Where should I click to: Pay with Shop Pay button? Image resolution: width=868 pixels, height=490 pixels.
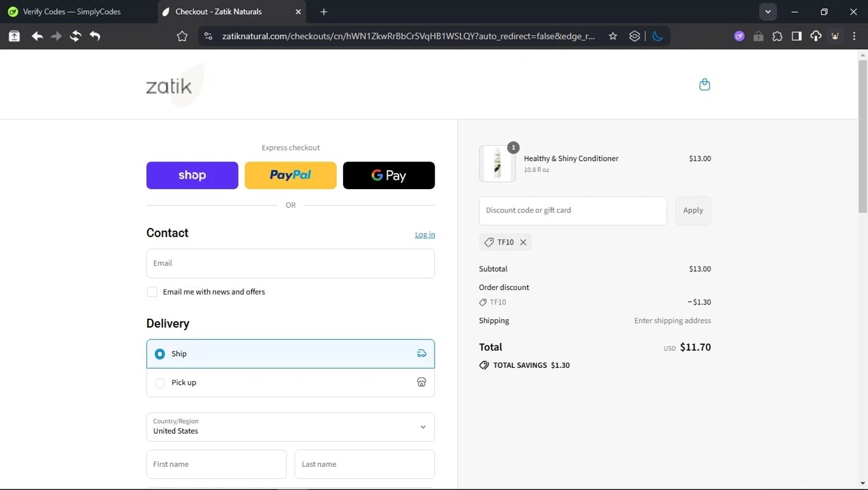tap(192, 175)
